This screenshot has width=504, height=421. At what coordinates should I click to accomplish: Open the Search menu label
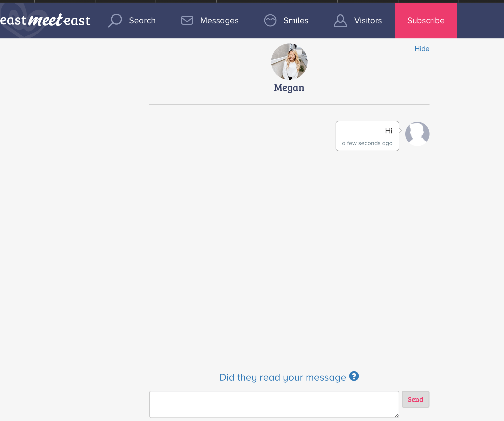142,20
